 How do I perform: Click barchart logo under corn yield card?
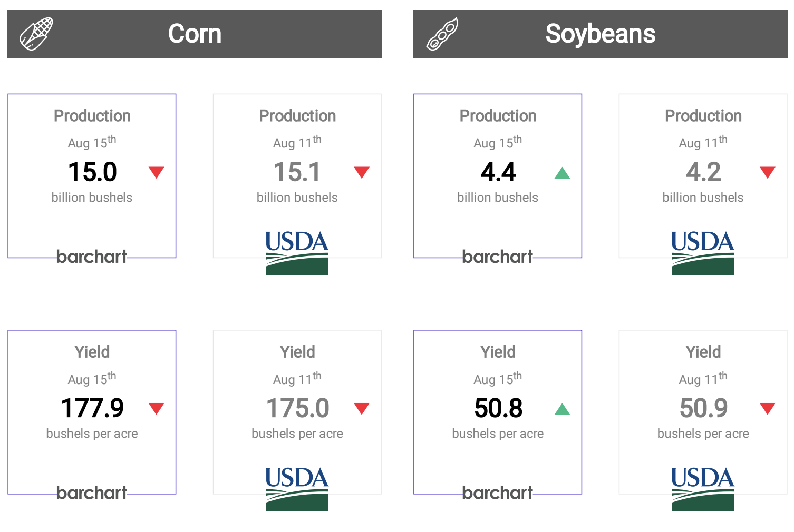92,492
